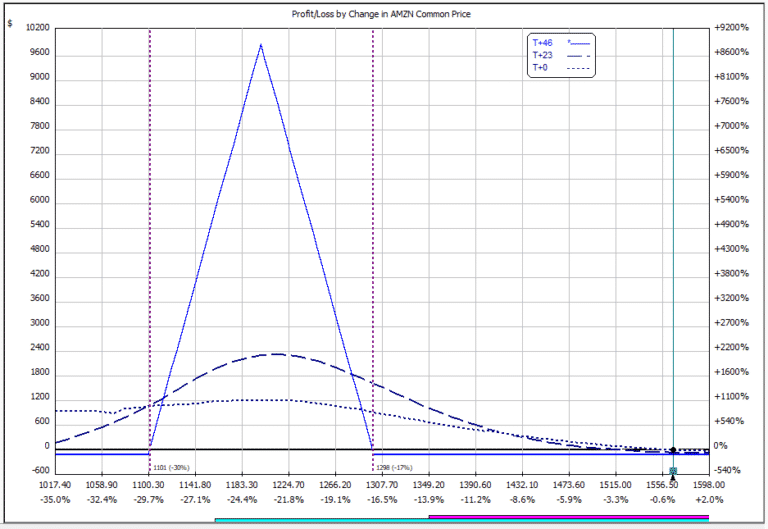This screenshot has height=529, width=768.
Task: Select the small black arrow below price marker
Action: click(673, 478)
